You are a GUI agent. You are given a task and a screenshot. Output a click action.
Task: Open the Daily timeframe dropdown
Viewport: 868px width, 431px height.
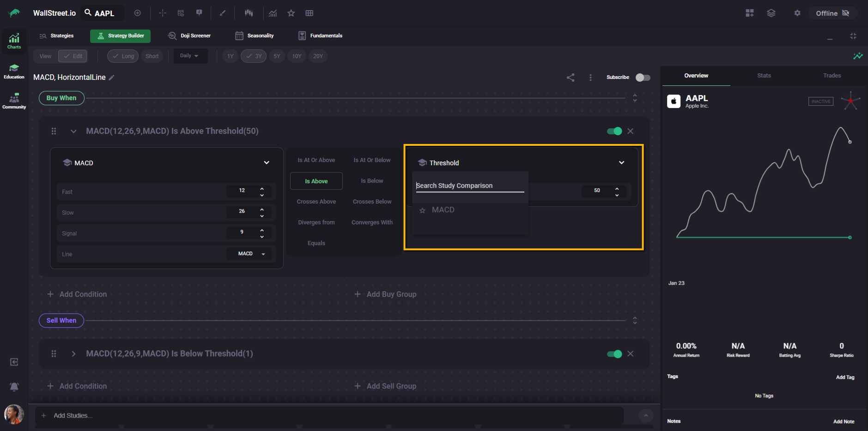(x=189, y=56)
